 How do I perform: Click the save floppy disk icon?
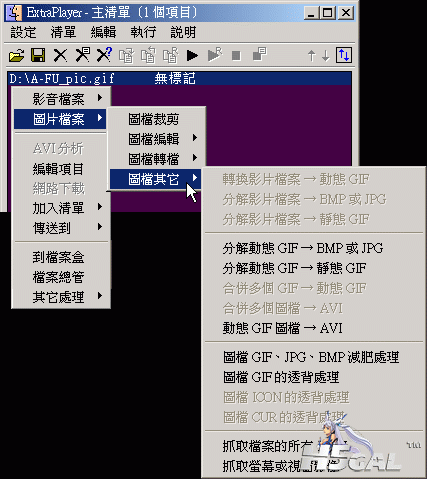pyautogui.click(x=38, y=55)
